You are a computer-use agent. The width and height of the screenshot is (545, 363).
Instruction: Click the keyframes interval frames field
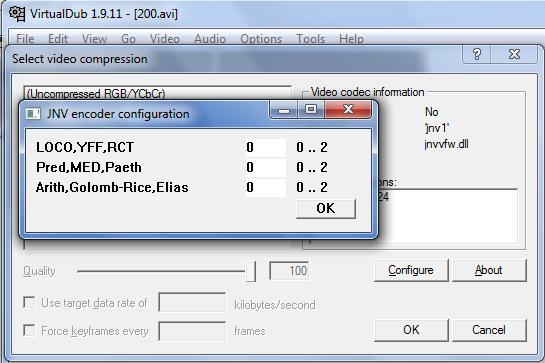(192, 331)
